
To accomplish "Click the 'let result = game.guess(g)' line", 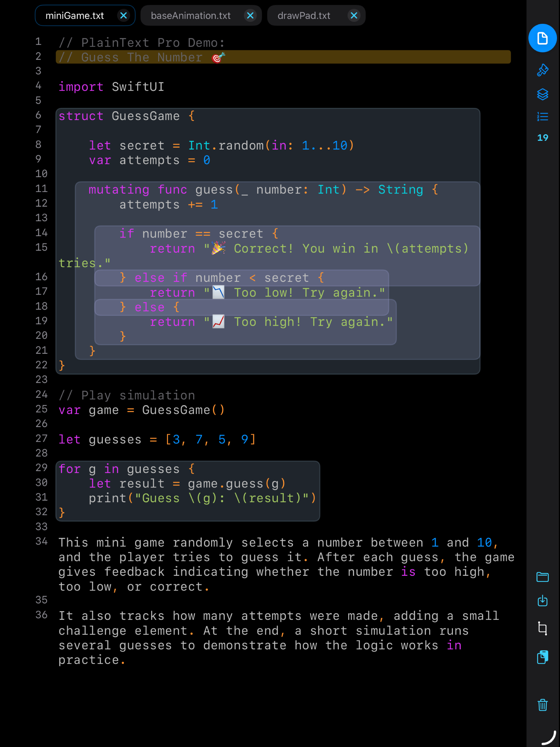I will (188, 484).
